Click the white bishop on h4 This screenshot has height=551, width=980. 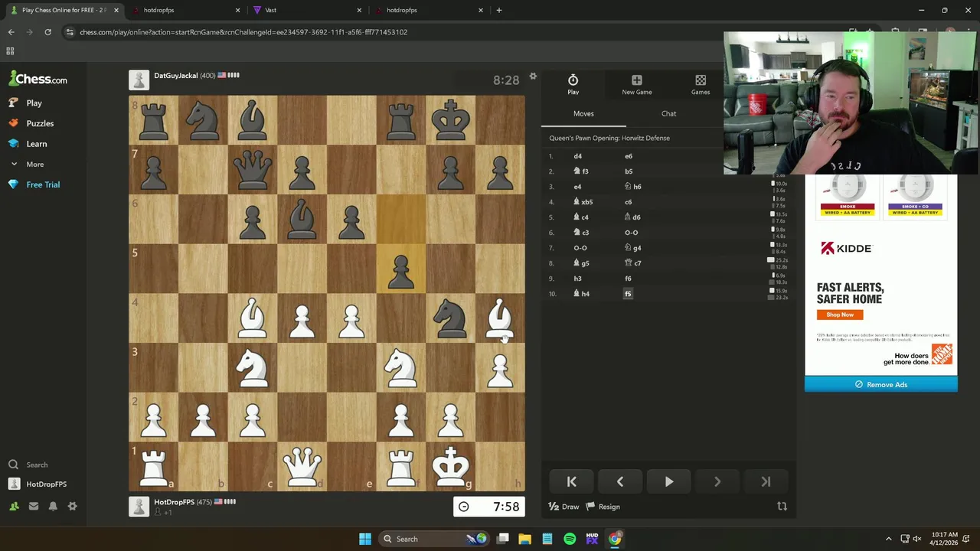click(x=500, y=318)
